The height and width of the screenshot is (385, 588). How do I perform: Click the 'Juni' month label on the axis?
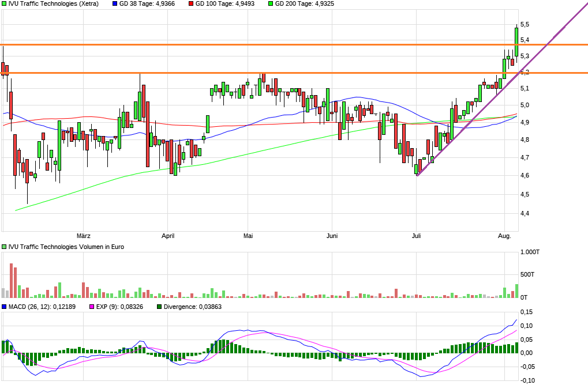332,236
